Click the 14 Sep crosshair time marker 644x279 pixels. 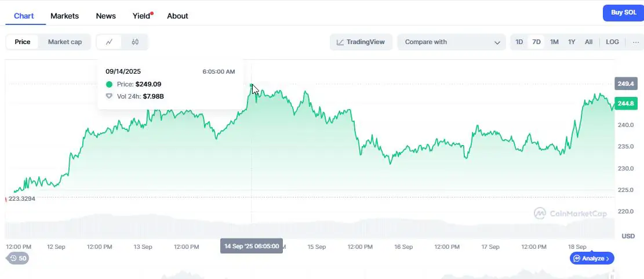[x=252, y=246]
